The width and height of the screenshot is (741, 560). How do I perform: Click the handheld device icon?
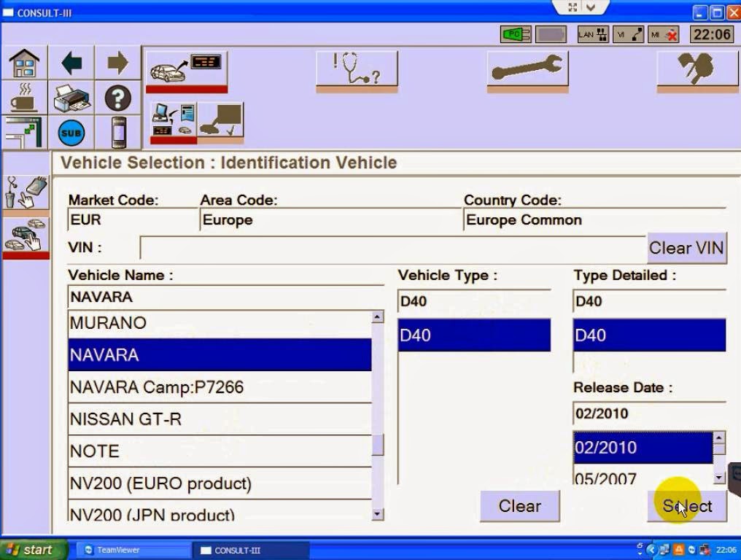[117, 133]
